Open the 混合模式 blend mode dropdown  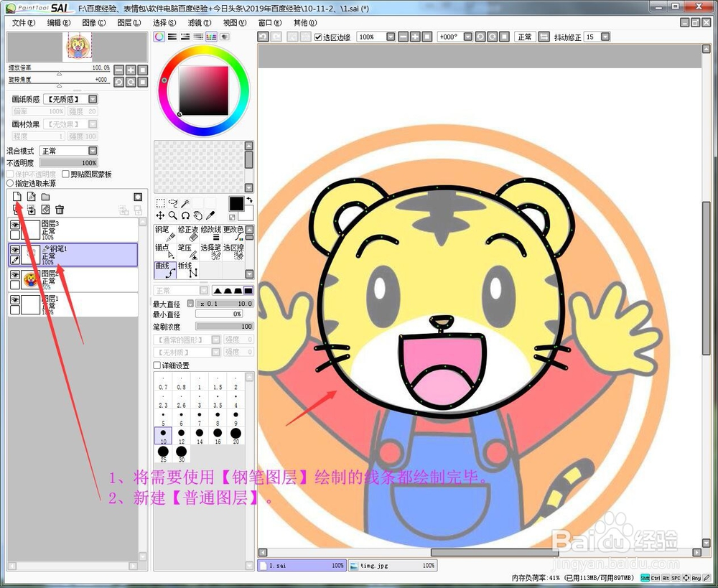(x=93, y=151)
